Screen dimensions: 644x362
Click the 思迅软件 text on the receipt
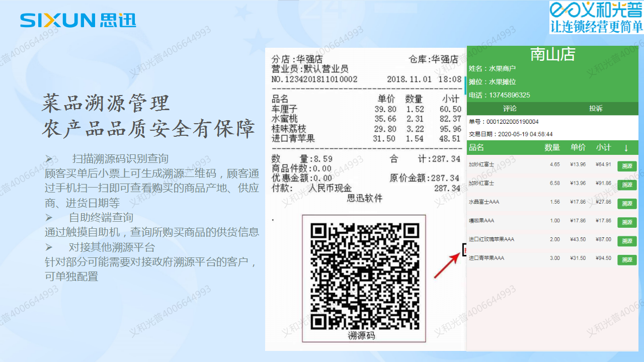point(365,198)
